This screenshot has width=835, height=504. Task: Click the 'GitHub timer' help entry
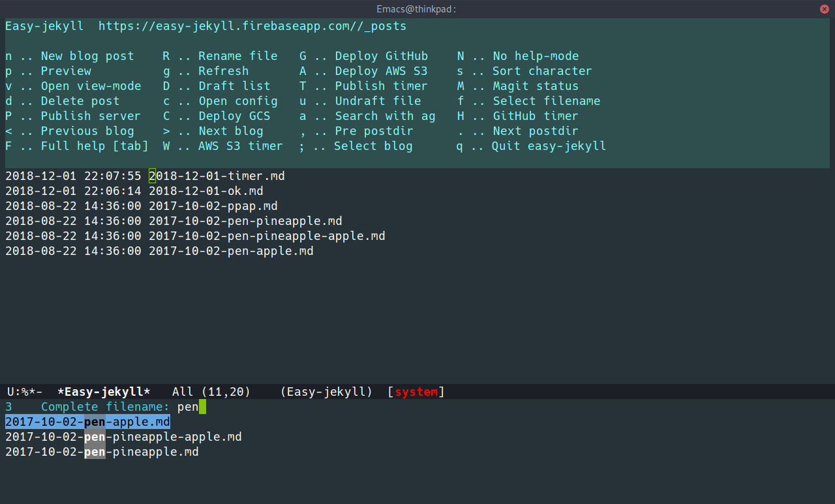pos(518,116)
